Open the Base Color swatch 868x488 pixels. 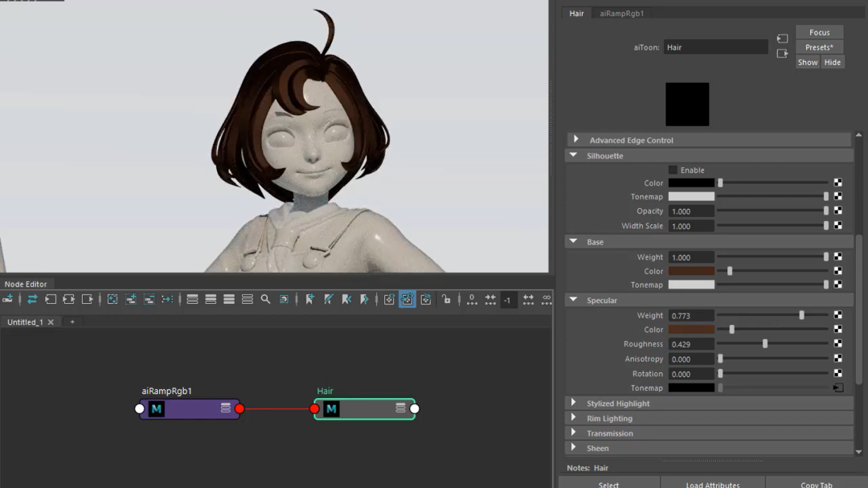pyautogui.click(x=691, y=272)
